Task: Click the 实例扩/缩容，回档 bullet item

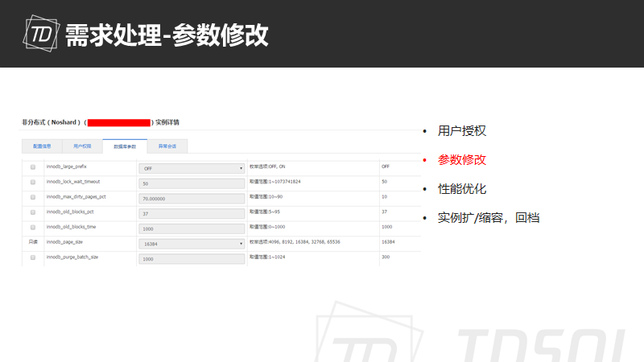Action: click(x=489, y=217)
